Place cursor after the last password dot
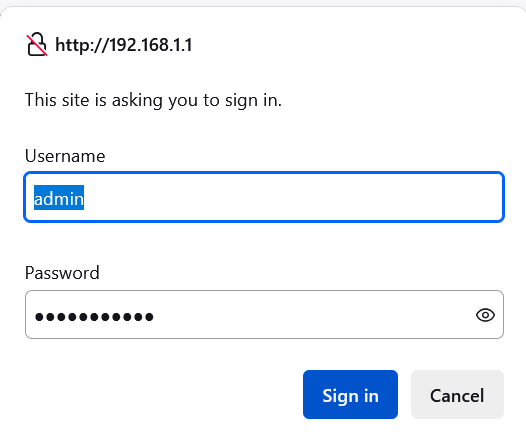The image size is (526, 443). coord(155,317)
